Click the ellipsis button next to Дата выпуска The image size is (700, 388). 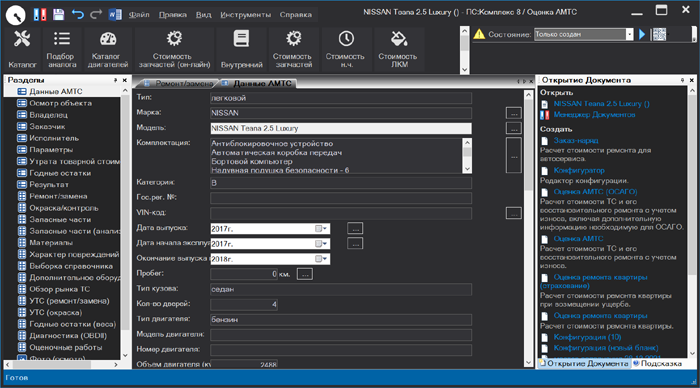355,229
